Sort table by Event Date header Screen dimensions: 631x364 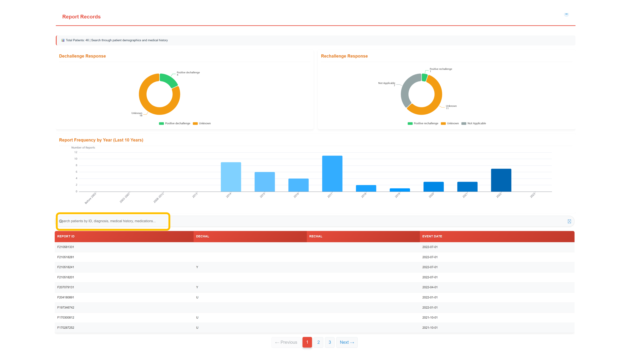tap(432, 236)
